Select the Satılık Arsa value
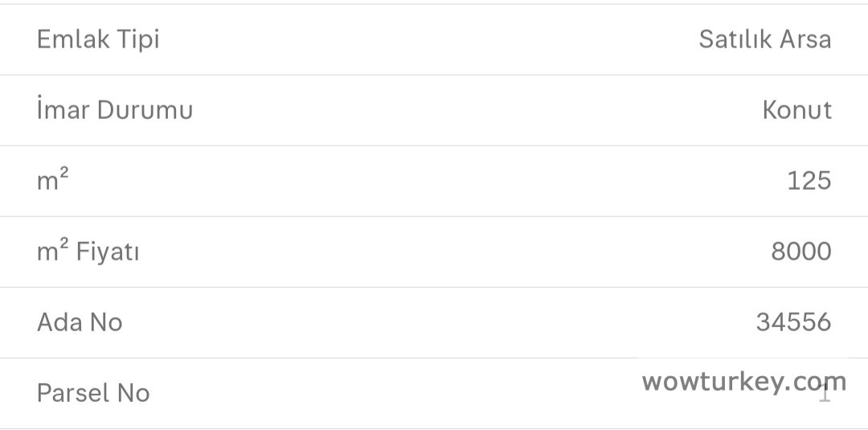 (764, 39)
